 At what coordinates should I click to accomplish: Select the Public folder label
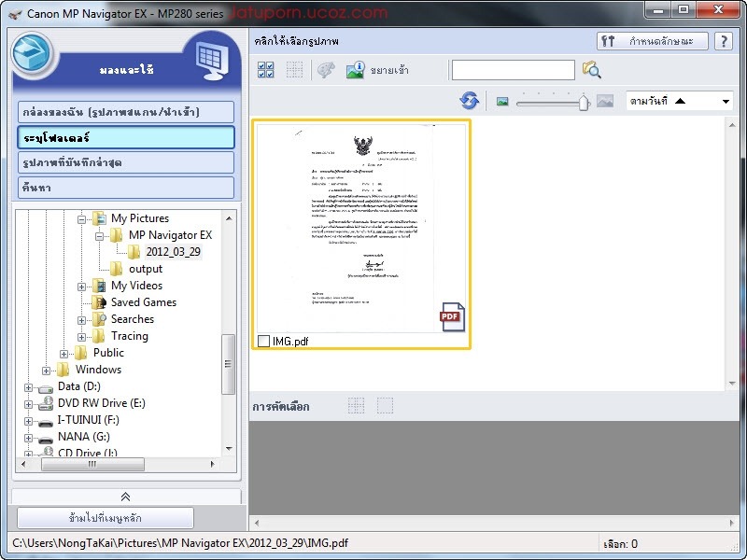pos(108,353)
